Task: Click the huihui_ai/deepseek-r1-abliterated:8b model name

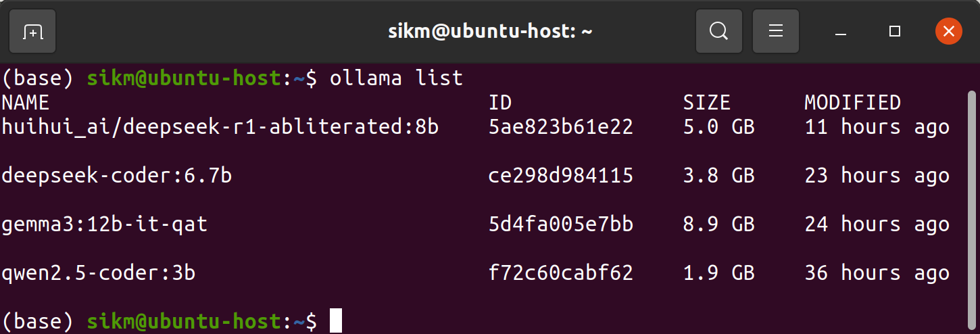Action: [x=220, y=126]
